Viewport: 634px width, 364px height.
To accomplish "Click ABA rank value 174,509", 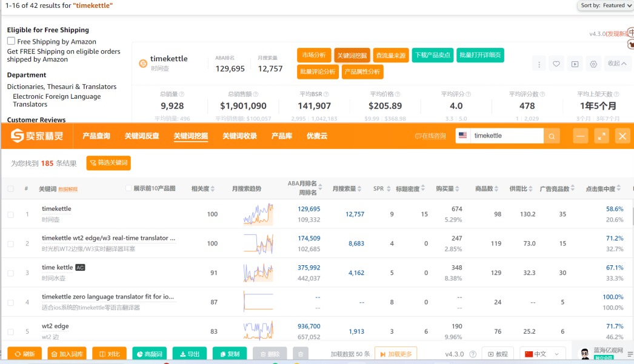I will [x=309, y=239].
